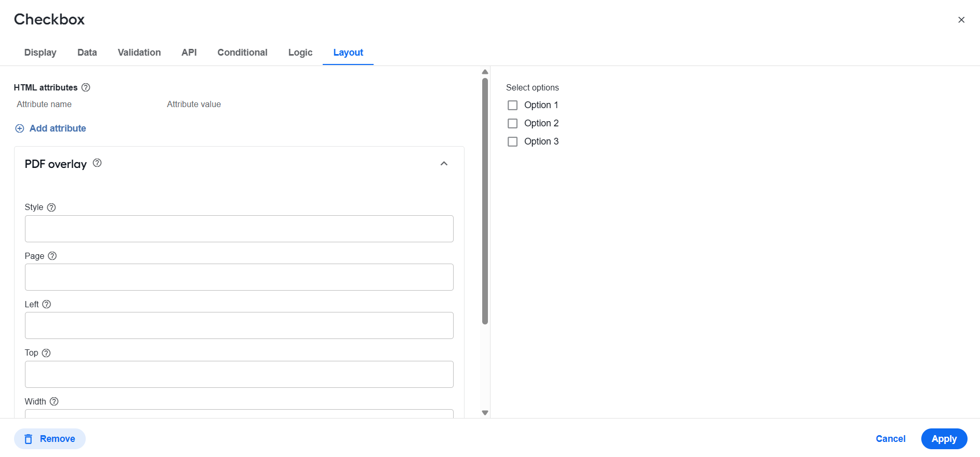The height and width of the screenshot is (457, 980).
Task: Click the PDF overlay heading
Action: pyautogui.click(x=56, y=164)
